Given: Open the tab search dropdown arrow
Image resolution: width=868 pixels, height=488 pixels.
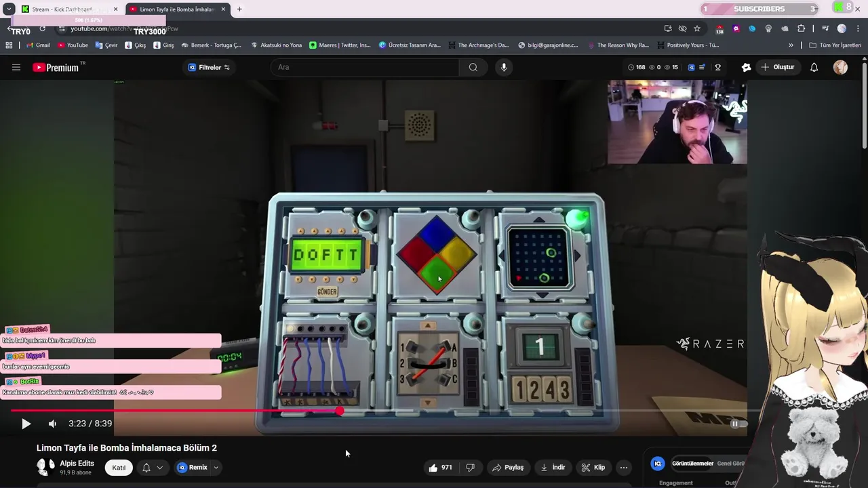Looking at the screenshot, I should coord(9,9).
